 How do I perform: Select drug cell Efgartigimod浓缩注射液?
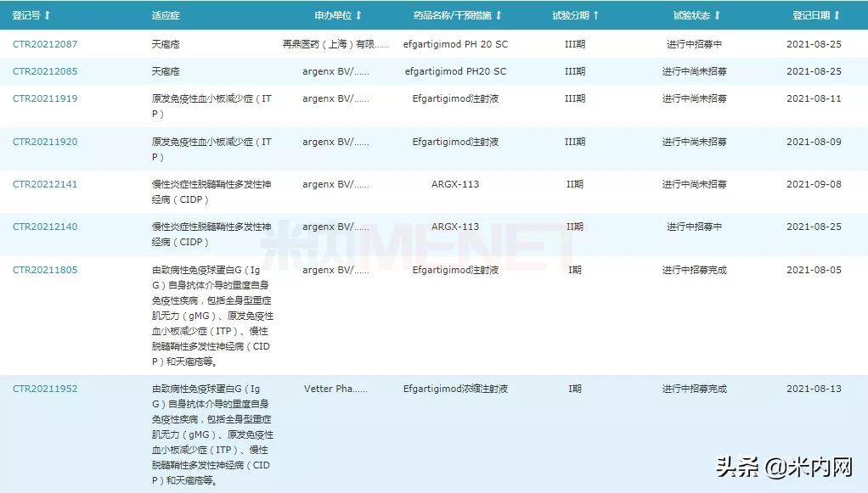[x=455, y=389]
